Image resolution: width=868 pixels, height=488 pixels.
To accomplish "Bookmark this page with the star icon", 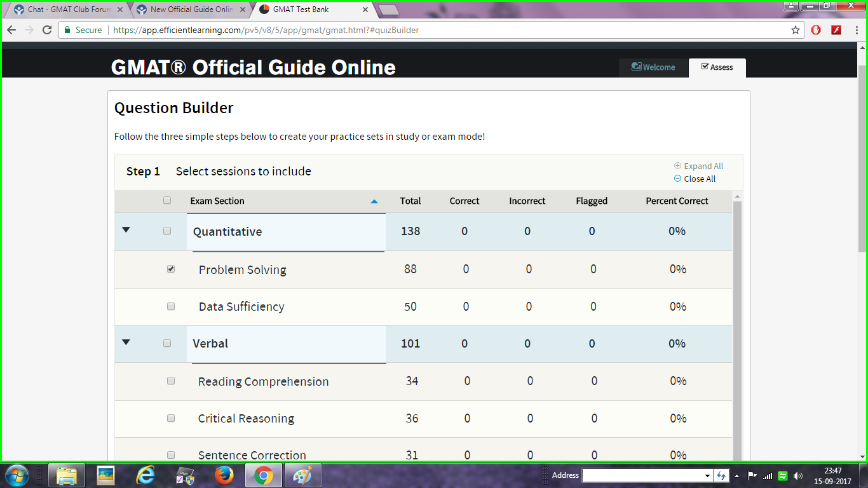I will (x=796, y=30).
